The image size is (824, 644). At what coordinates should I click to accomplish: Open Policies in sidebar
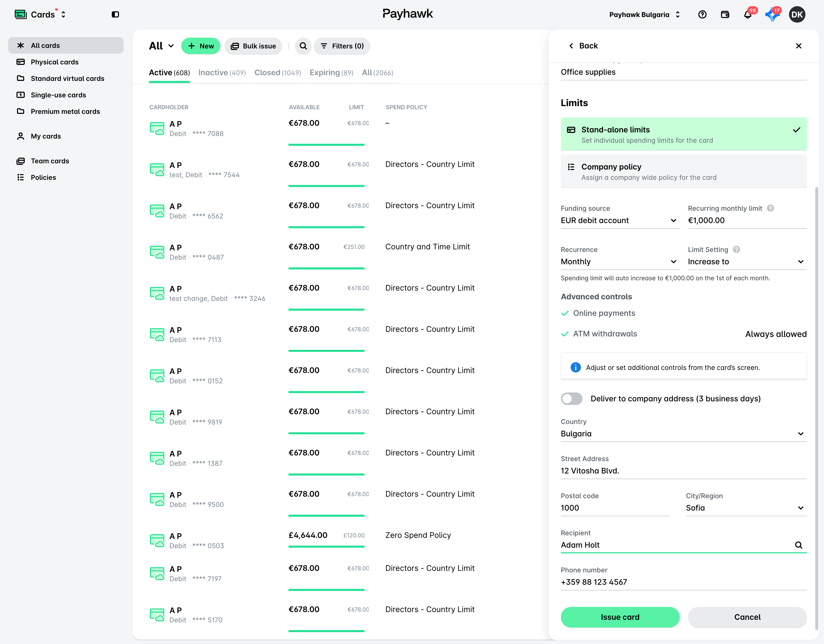tap(66, 177)
